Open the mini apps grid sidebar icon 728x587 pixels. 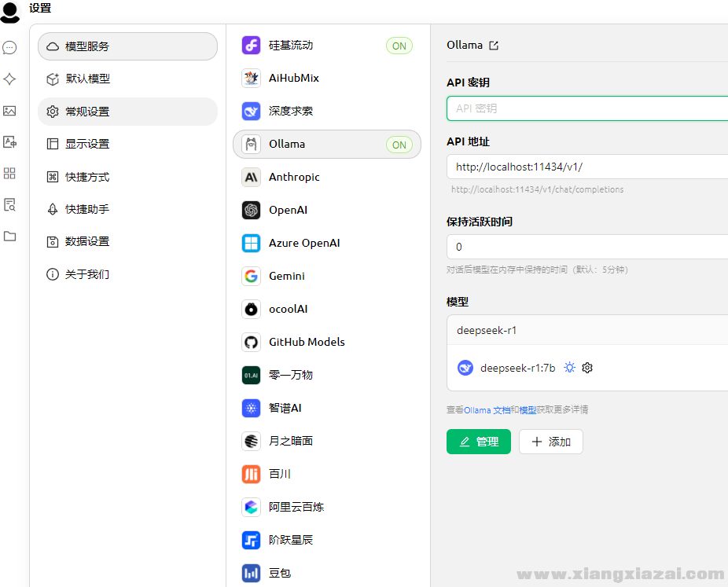click(x=9, y=174)
